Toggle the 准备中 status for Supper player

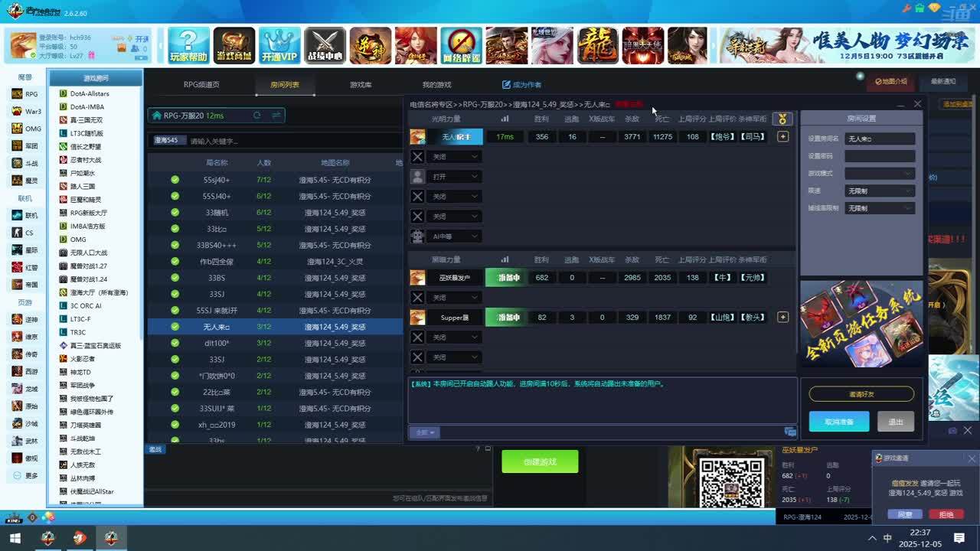[505, 318]
